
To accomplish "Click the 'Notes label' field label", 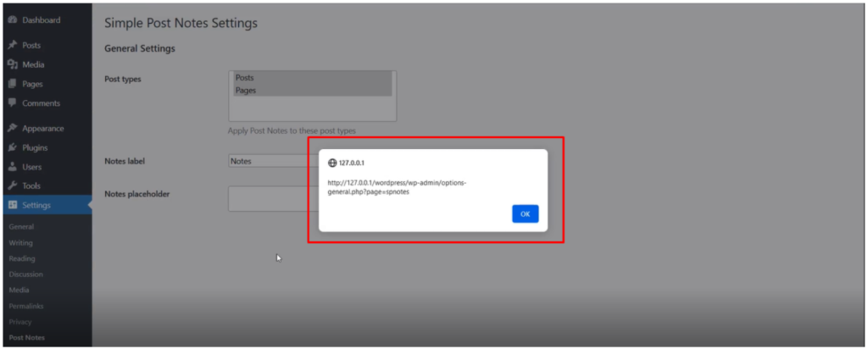I will point(125,162).
